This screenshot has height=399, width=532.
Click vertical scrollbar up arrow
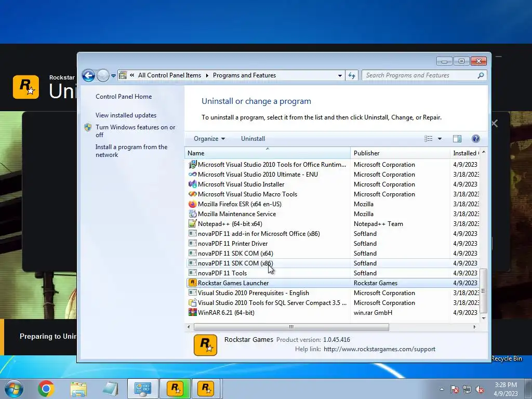(x=484, y=152)
